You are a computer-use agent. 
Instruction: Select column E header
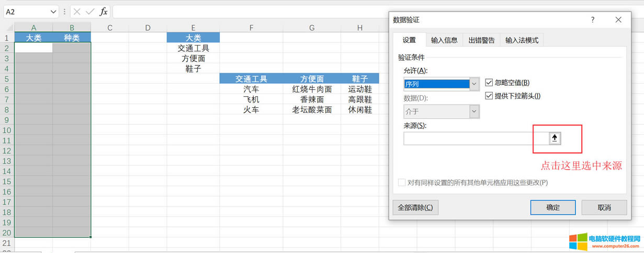click(193, 28)
